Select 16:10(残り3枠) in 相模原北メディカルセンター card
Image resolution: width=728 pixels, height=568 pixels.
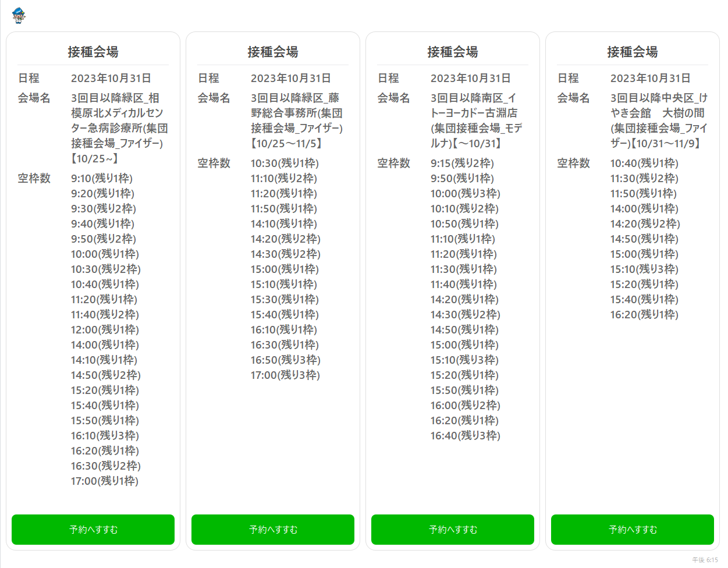tap(105, 436)
